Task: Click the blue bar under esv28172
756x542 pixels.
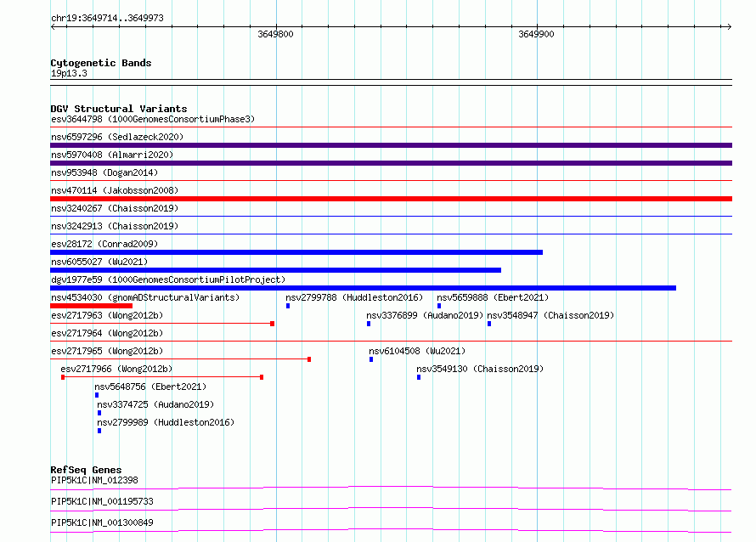Action: click(x=296, y=252)
